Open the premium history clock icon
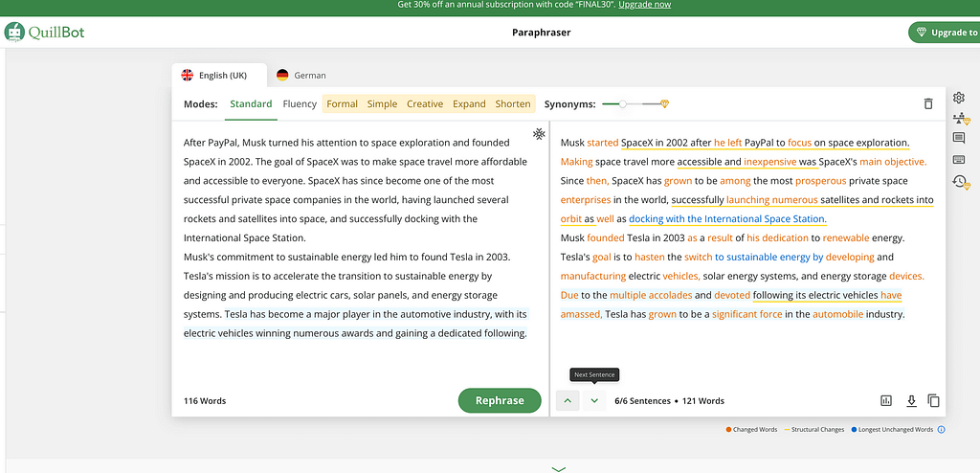The width and height of the screenshot is (980, 473). click(x=960, y=182)
